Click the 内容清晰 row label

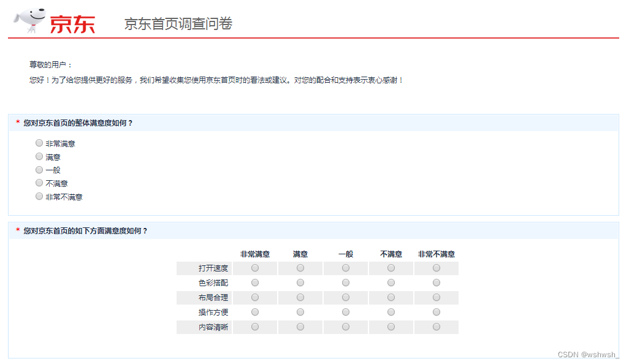pos(213,327)
